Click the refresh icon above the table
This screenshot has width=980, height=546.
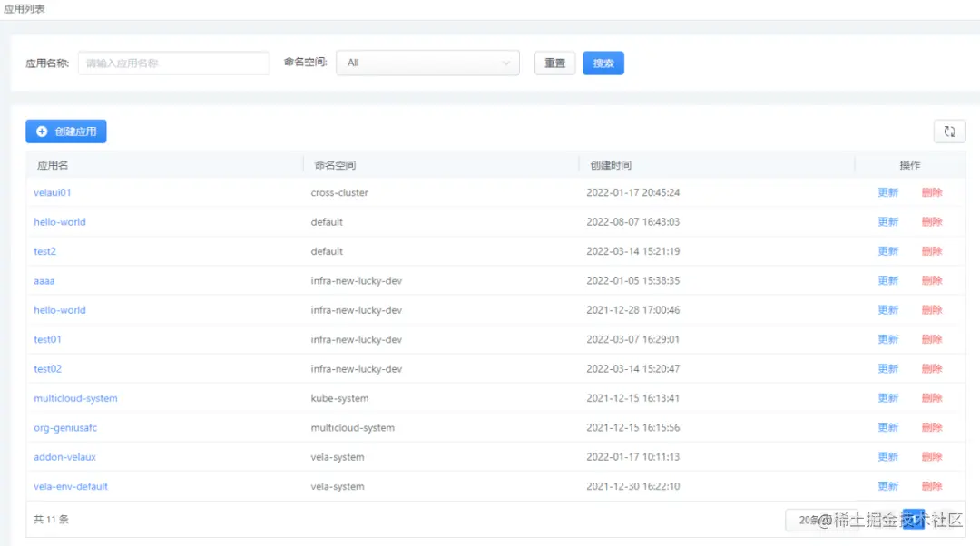[949, 131]
